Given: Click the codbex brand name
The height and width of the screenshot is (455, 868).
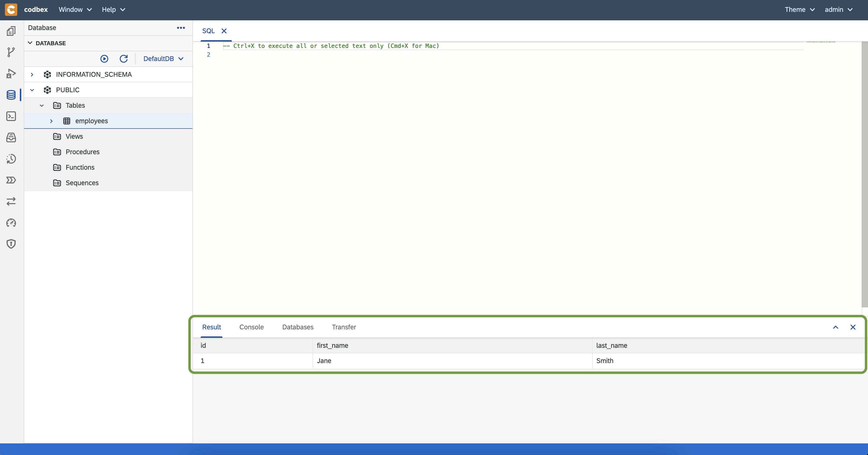Looking at the screenshot, I should coord(36,9).
